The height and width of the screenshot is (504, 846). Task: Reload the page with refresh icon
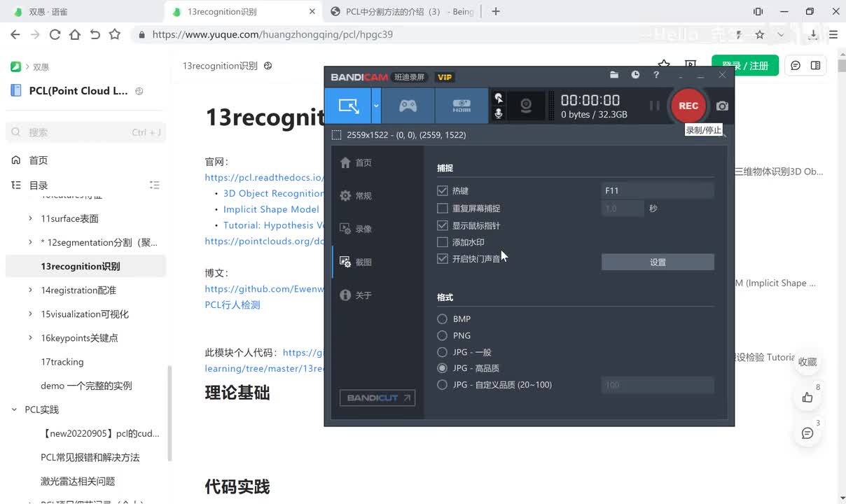click(x=55, y=34)
